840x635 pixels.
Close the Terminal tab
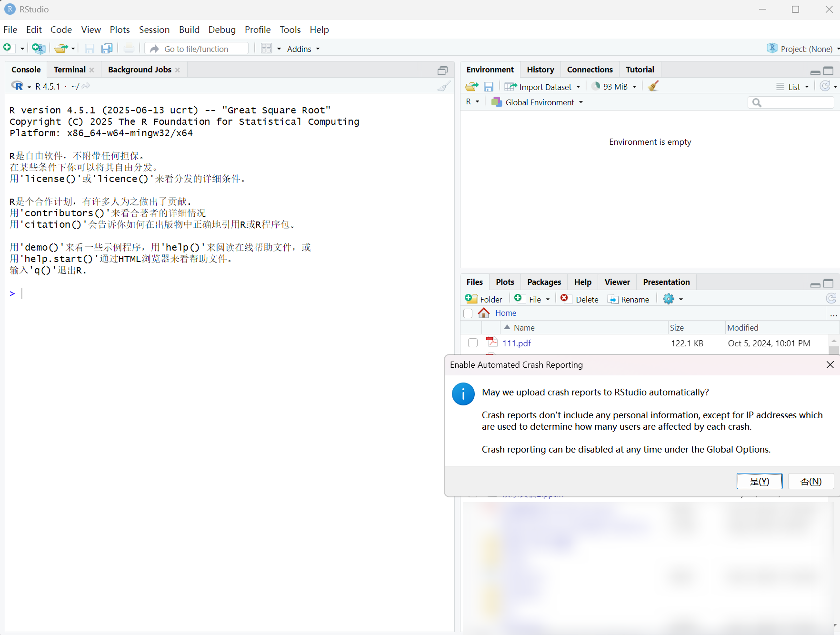91,70
